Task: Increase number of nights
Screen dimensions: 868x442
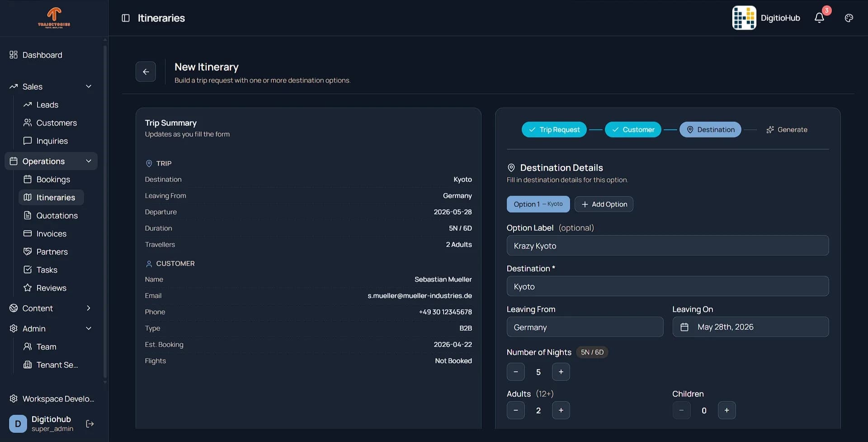Action: coord(561,372)
